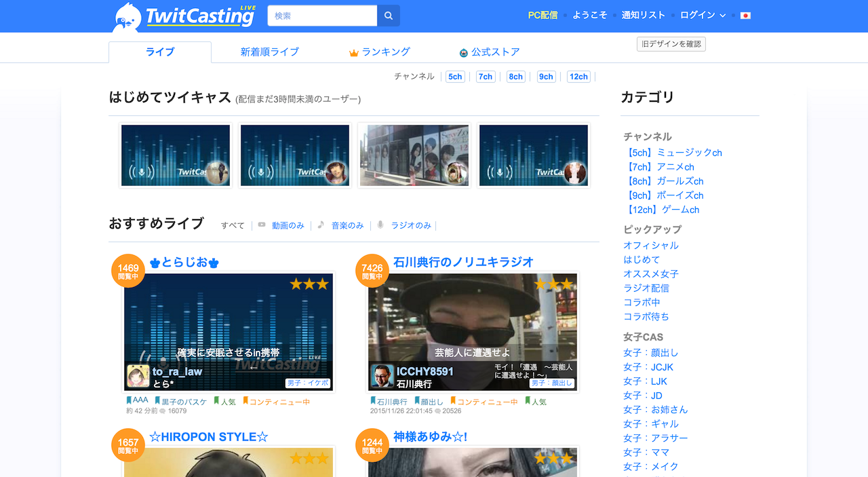Viewport: 868px width, 477px height.
Task: Click the 【5ch】ミュージックch category
Action: [x=673, y=153]
